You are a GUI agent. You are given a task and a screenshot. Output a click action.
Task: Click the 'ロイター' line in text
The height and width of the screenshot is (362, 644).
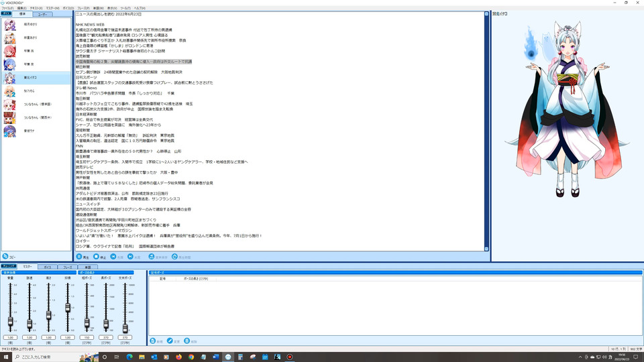click(82, 241)
